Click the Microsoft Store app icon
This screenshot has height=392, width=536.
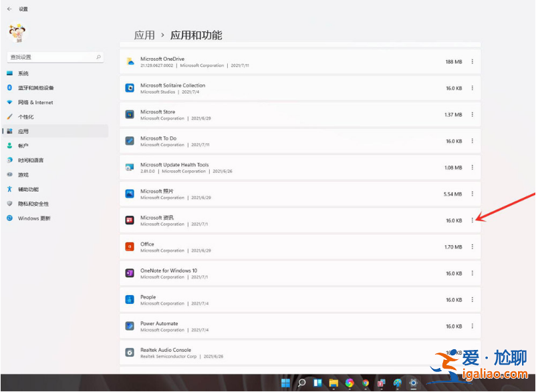(130, 114)
